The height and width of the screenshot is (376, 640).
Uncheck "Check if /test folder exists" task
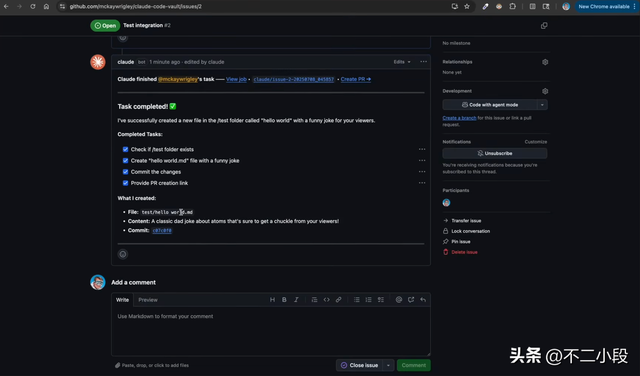(125, 149)
